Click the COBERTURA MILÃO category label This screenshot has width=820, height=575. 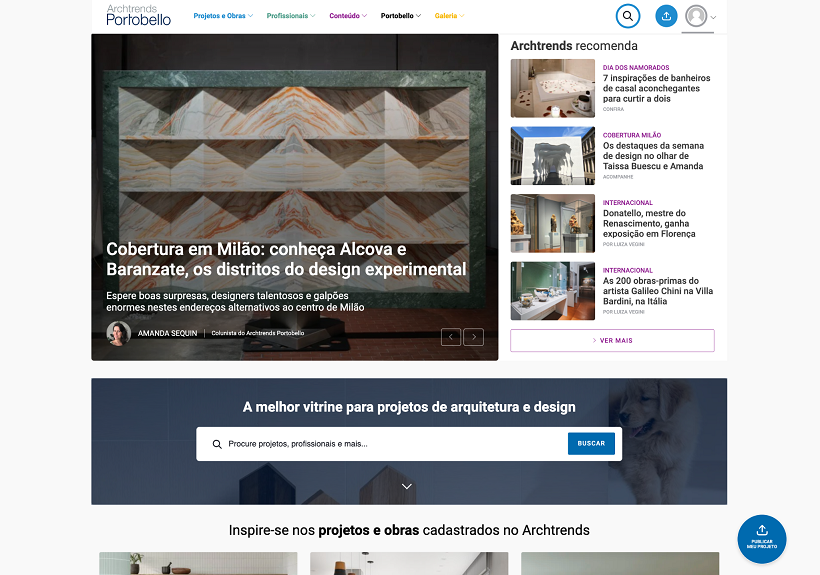[x=632, y=135]
